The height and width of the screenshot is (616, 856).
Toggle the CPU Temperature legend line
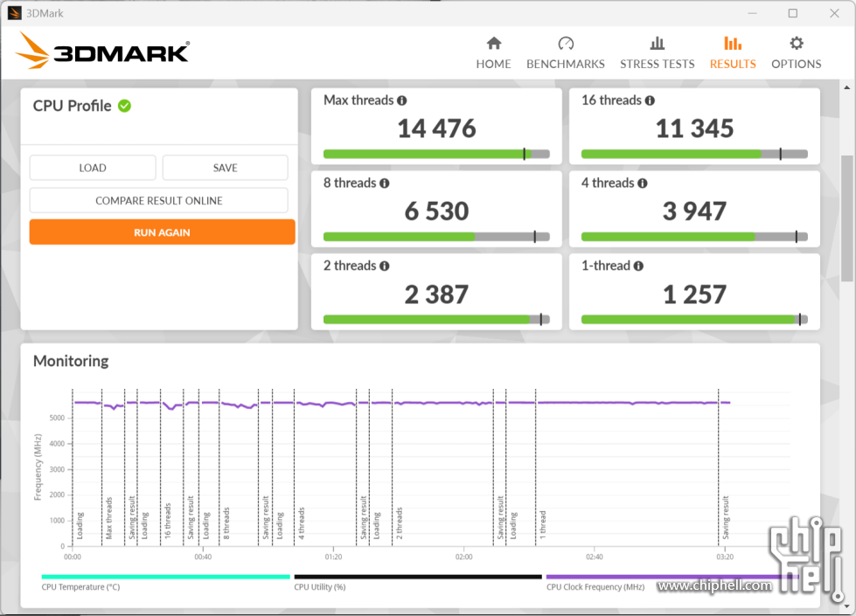(x=165, y=577)
